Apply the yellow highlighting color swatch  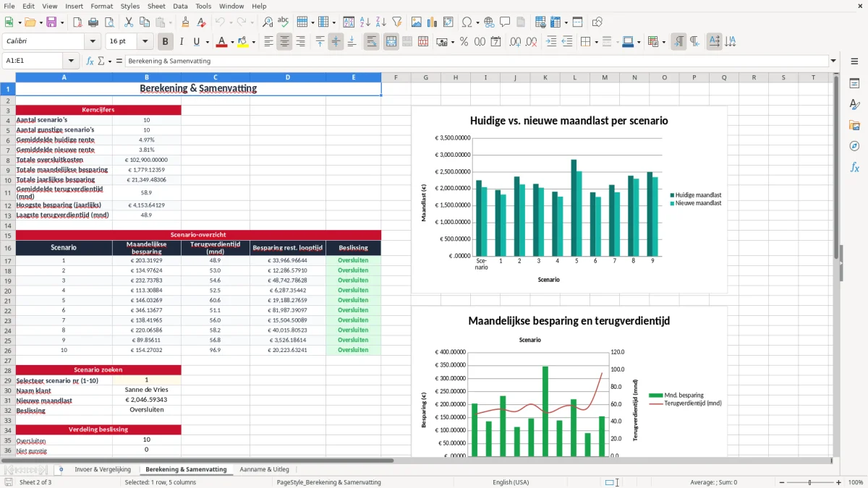click(x=242, y=42)
